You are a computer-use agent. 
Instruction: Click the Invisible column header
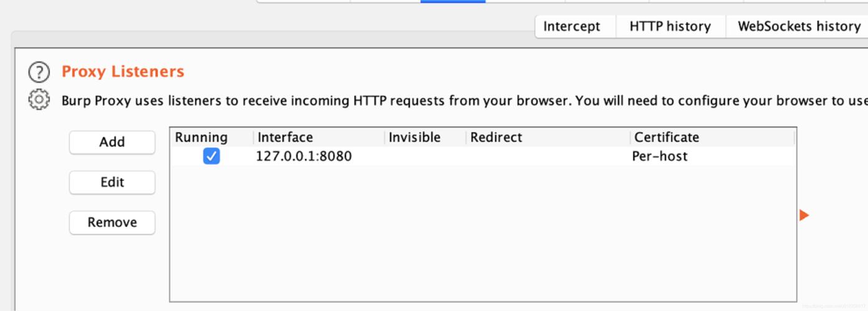(414, 137)
